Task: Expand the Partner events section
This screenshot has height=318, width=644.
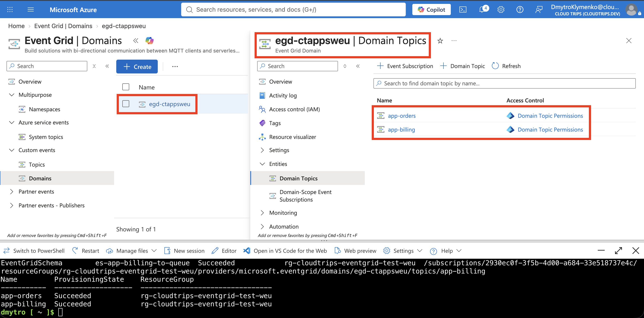Action: point(11,191)
